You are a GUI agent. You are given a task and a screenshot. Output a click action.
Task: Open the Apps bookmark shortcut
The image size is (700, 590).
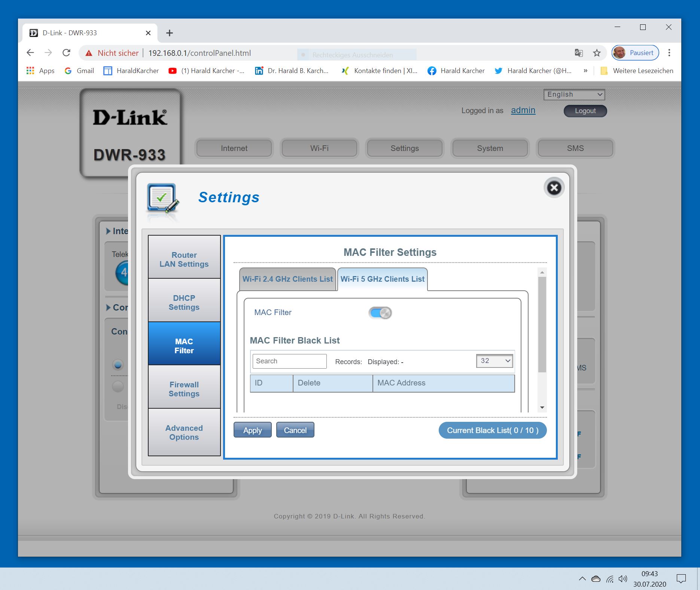pos(40,71)
